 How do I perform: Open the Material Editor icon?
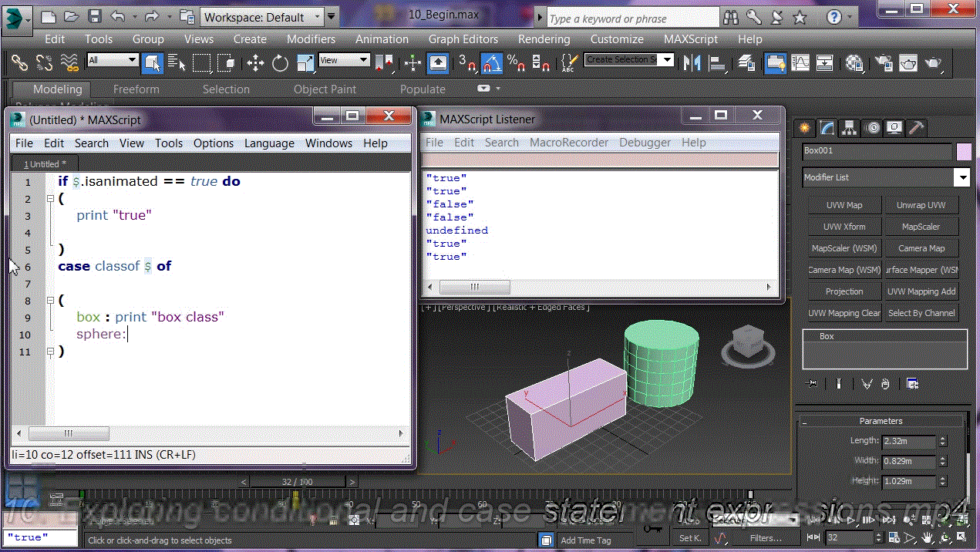tap(854, 62)
